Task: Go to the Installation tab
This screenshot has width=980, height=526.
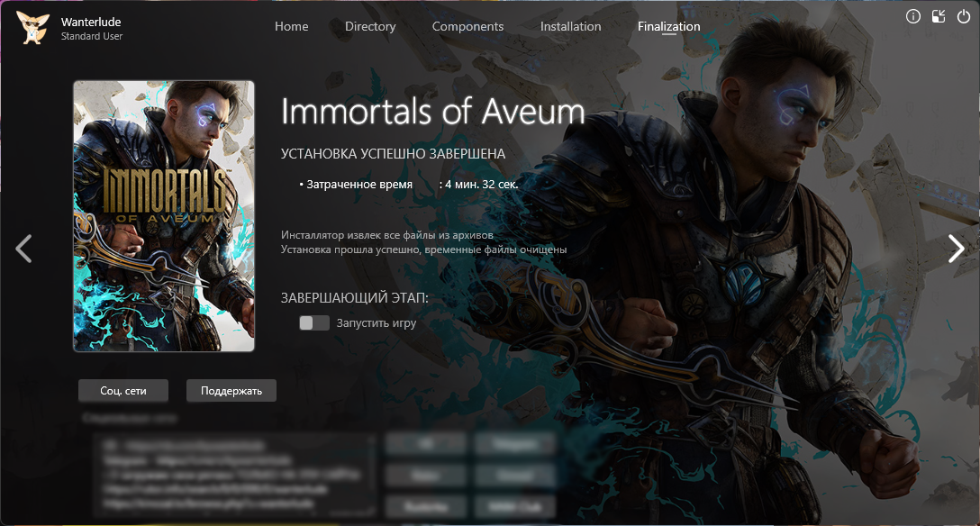Action: pos(570,26)
